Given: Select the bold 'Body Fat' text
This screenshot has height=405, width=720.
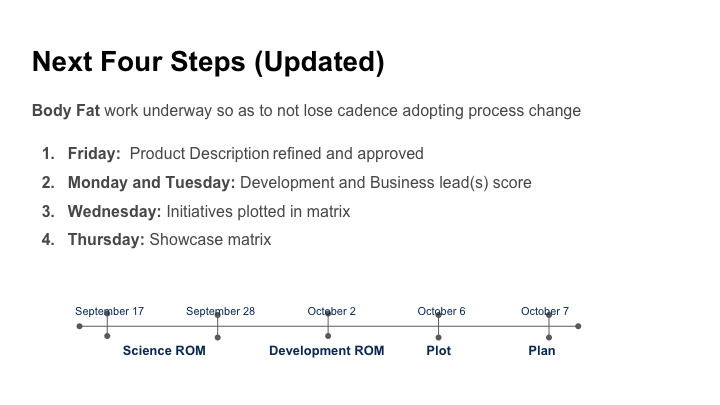Looking at the screenshot, I should tap(66, 111).
